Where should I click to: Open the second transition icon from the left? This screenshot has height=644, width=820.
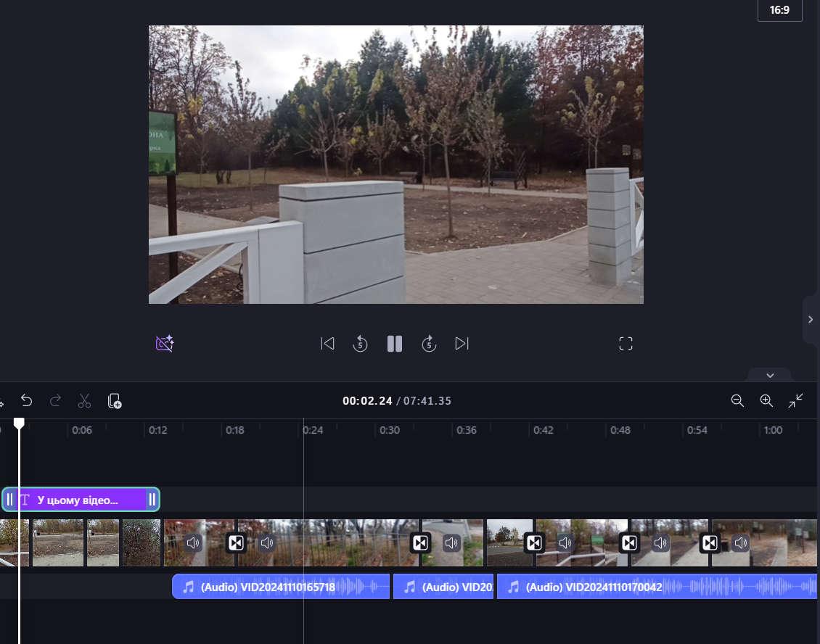coord(420,542)
